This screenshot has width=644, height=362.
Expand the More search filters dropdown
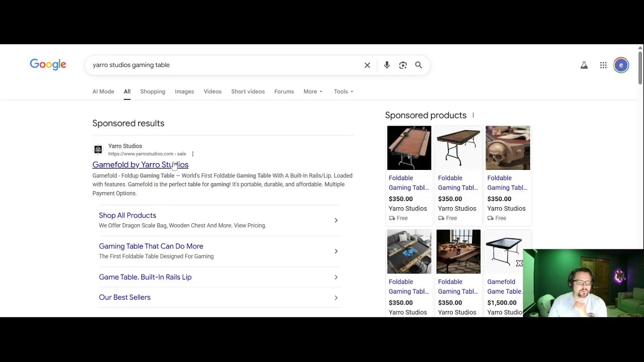[x=313, y=92]
